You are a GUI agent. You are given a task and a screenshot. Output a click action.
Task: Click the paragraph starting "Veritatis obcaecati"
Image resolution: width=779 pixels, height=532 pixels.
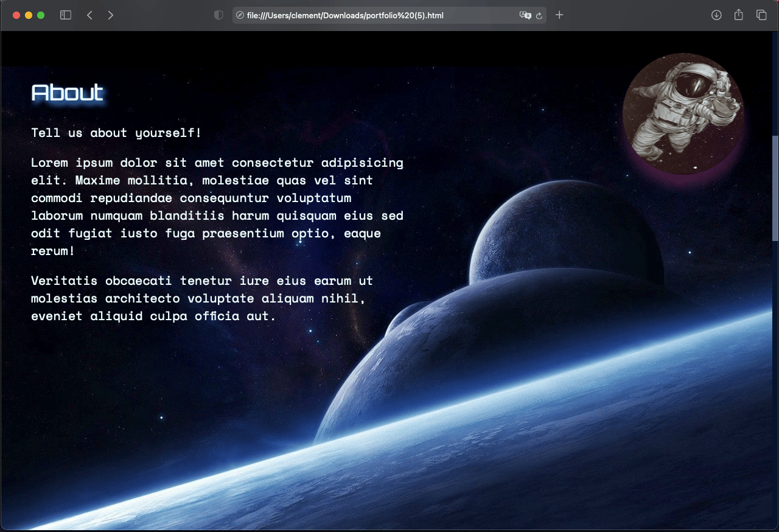point(202,298)
